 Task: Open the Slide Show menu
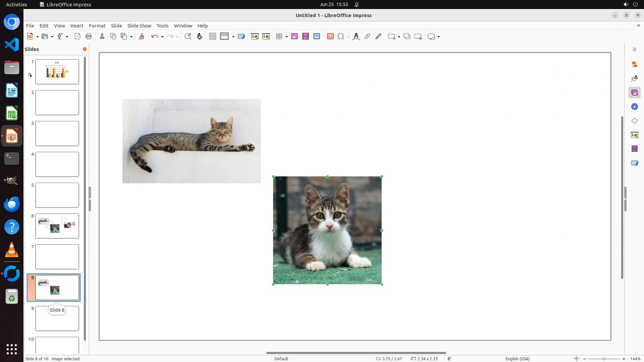139,26
